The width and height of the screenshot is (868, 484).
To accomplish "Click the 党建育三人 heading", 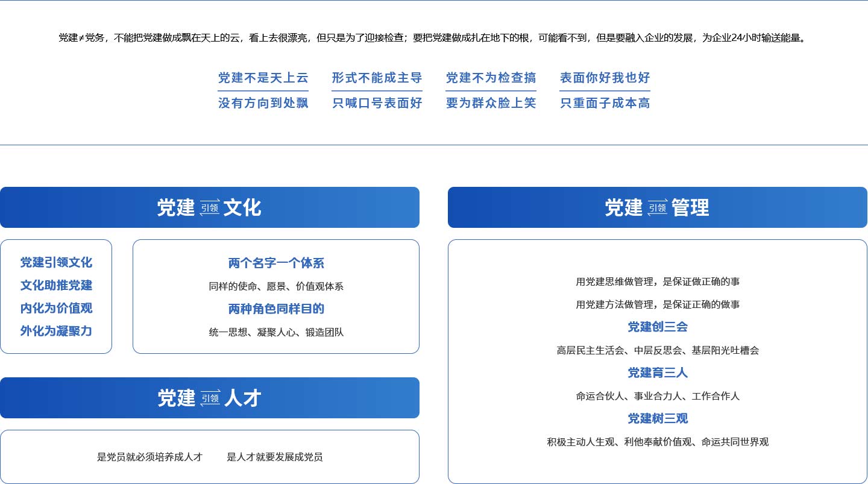I will click(x=658, y=372).
